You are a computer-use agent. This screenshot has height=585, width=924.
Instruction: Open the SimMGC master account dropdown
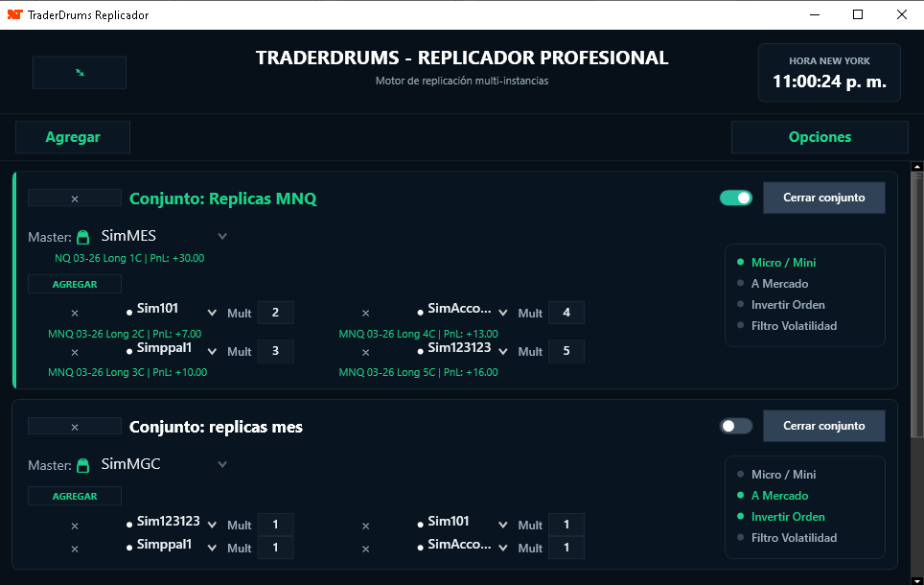[222, 465]
